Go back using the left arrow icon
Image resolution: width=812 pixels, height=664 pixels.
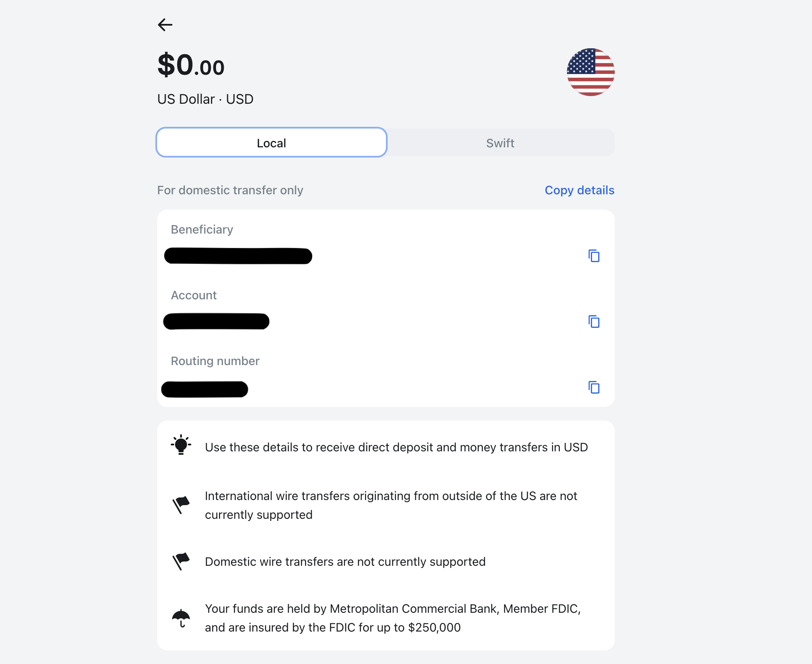(x=165, y=25)
